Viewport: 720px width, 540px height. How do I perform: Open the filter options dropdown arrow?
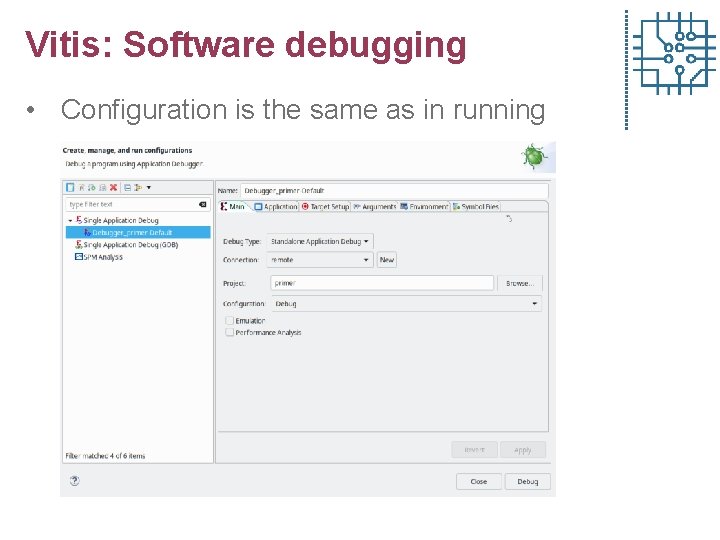148,187
